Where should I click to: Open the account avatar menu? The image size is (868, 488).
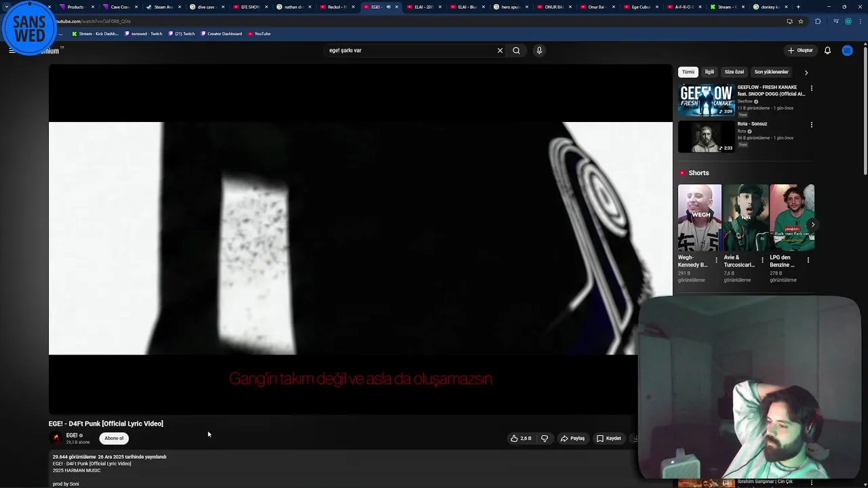[847, 50]
